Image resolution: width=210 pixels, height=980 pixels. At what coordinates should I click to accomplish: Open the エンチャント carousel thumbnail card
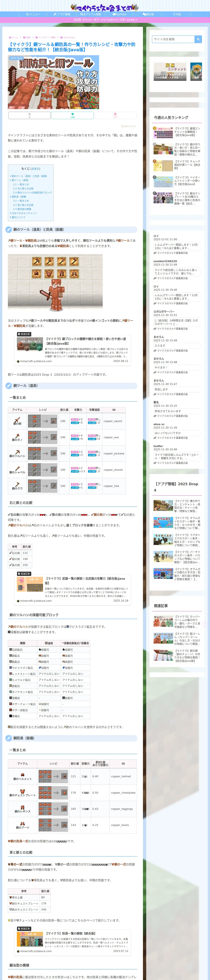pos(170,72)
